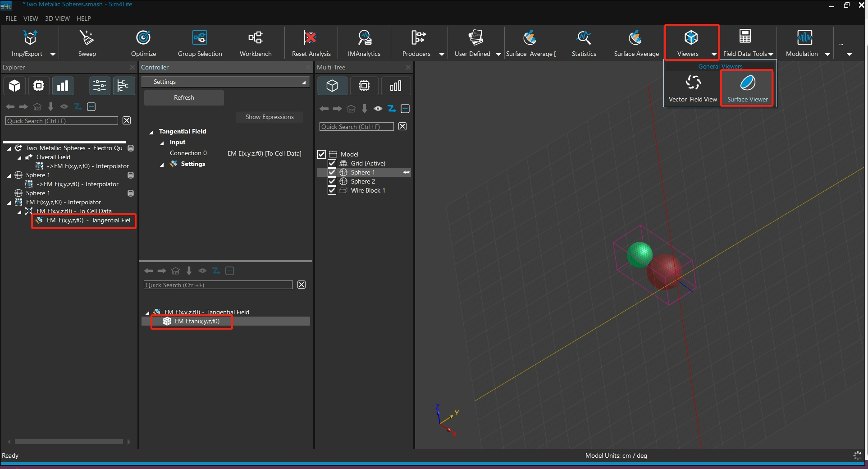Open IMAnalytics from the toolbar
Viewport: 868px width, 469px height.
pyautogui.click(x=364, y=38)
